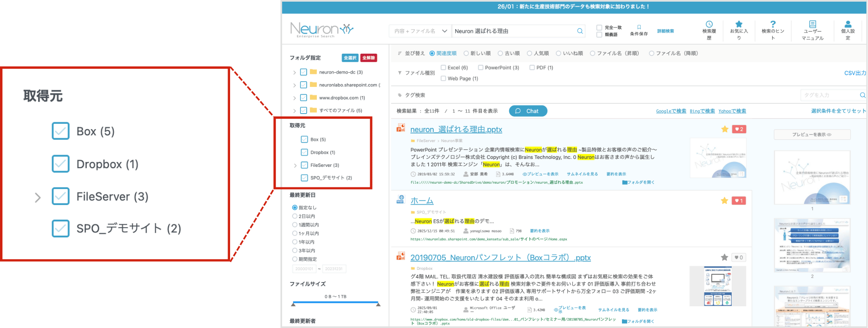Screen dimensions: 868x328
Task: Select 新しい順 sort option
Action: pos(466,53)
